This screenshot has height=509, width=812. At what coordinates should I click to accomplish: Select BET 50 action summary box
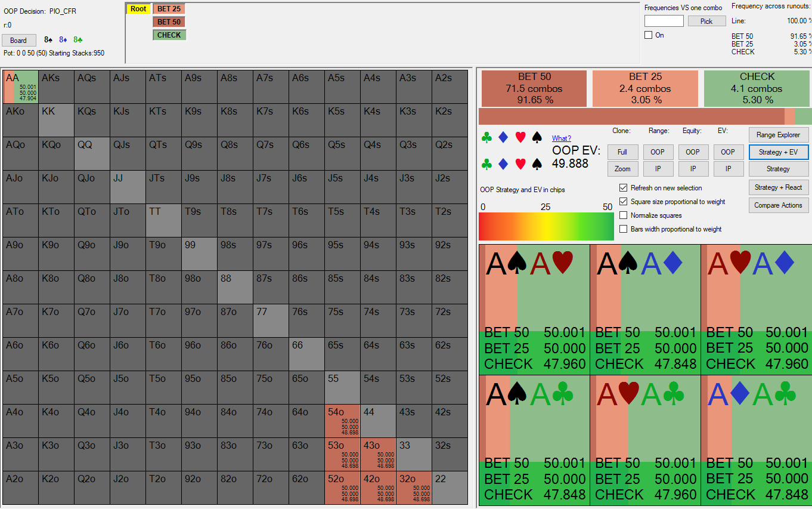tap(534, 88)
